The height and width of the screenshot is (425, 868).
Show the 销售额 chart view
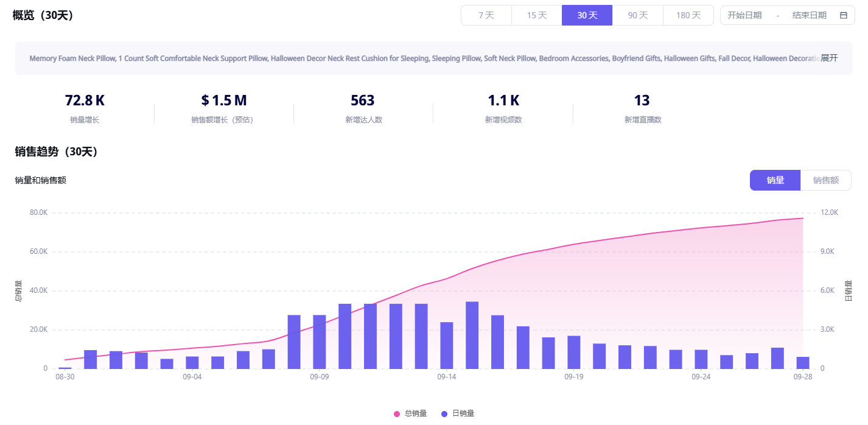[825, 180]
